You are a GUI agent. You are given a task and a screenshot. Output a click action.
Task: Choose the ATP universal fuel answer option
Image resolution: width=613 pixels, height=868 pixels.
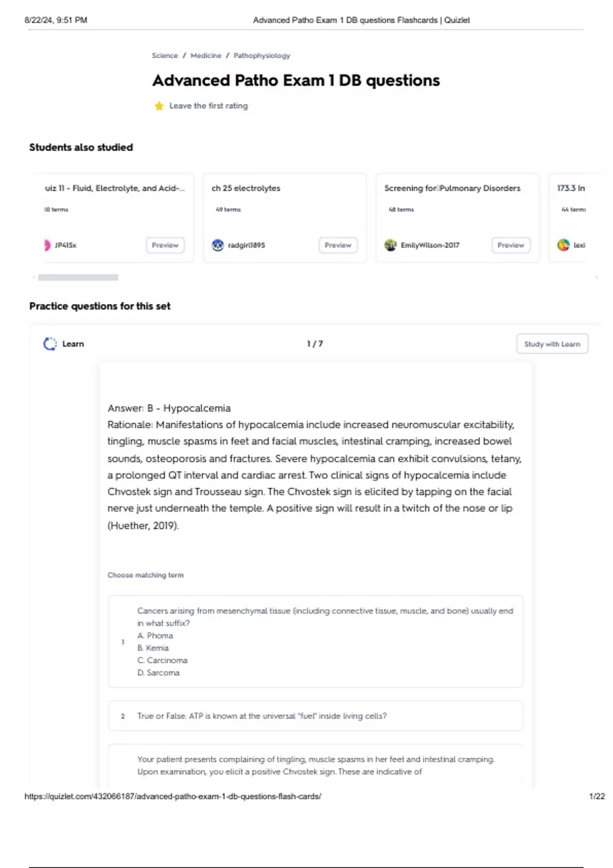point(315,716)
